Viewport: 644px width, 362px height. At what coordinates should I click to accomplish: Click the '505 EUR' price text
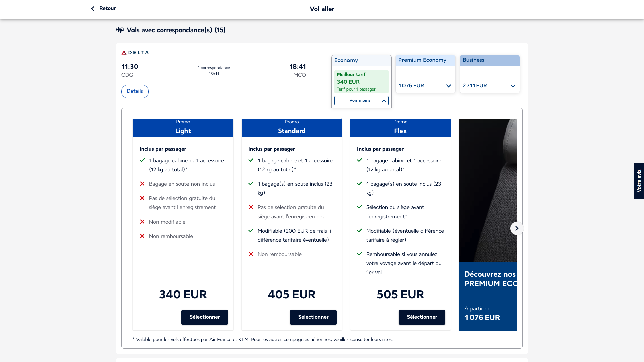(x=400, y=295)
